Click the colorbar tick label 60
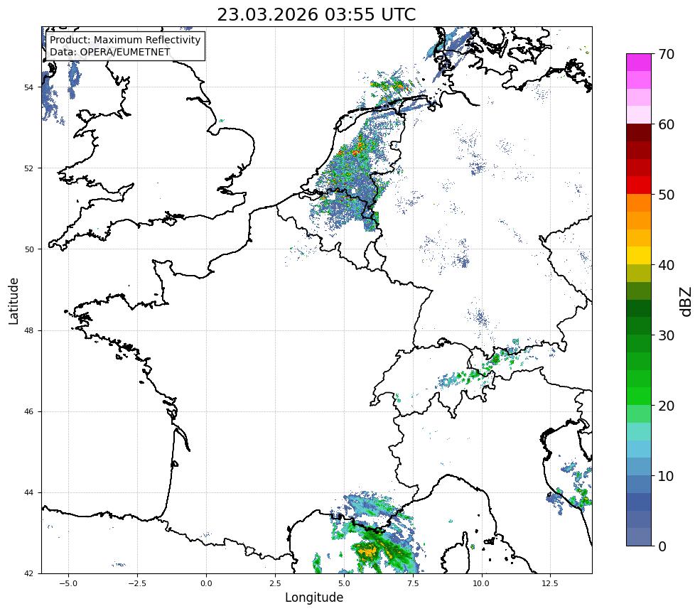The width and height of the screenshot is (700, 611). pos(666,124)
